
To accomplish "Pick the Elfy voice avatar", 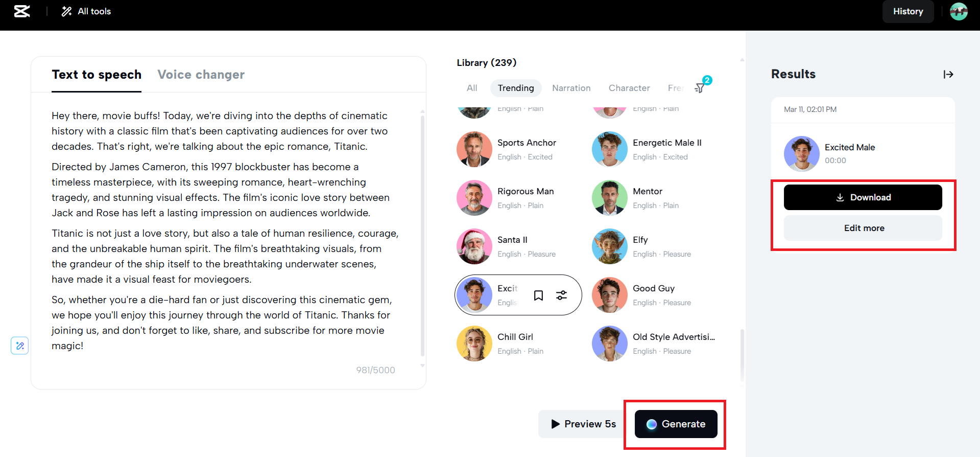I will [610, 246].
